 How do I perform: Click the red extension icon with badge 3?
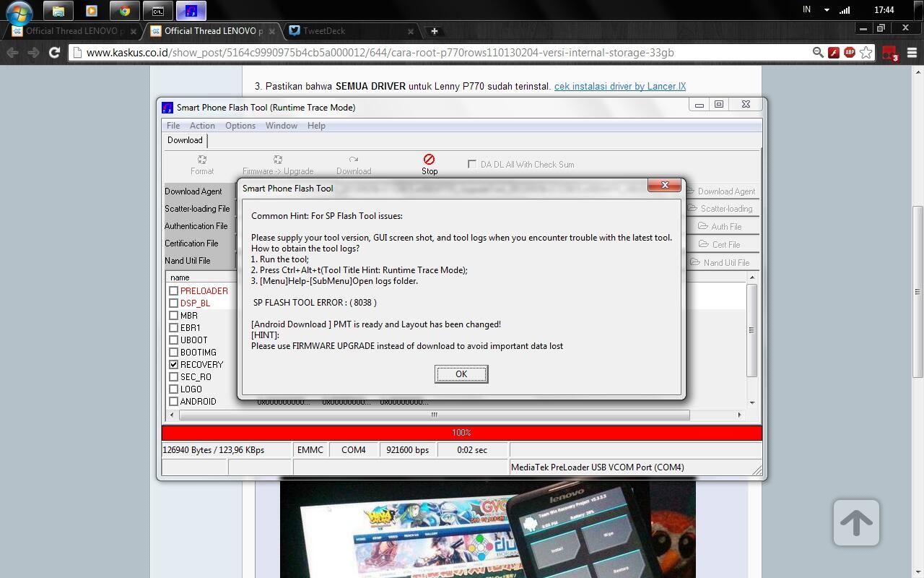pos(889,53)
